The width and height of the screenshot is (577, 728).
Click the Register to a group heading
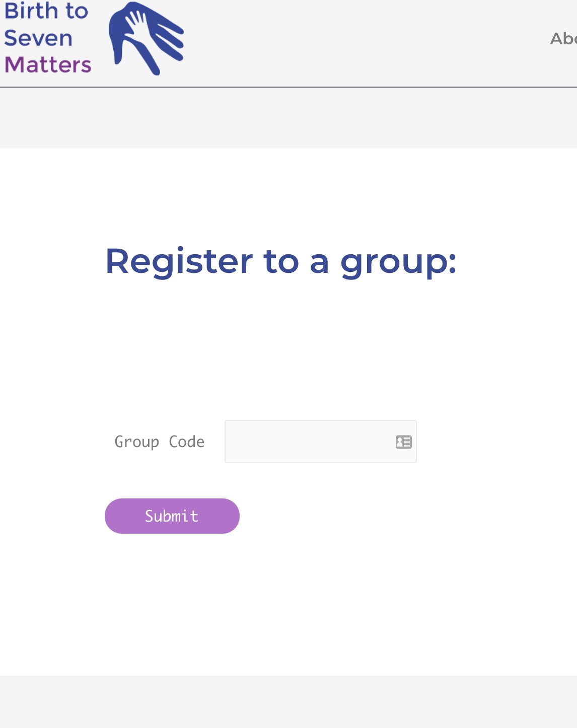pyautogui.click(x=282, y=261)
